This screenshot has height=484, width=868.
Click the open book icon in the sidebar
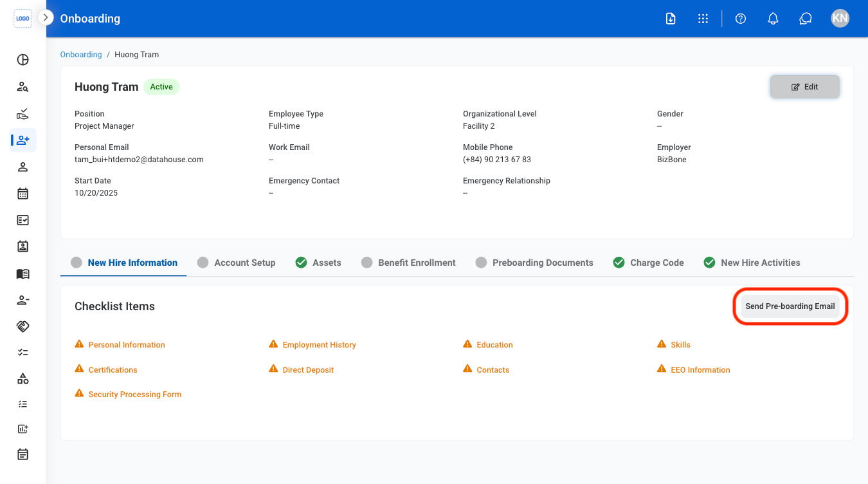(23, 274)
